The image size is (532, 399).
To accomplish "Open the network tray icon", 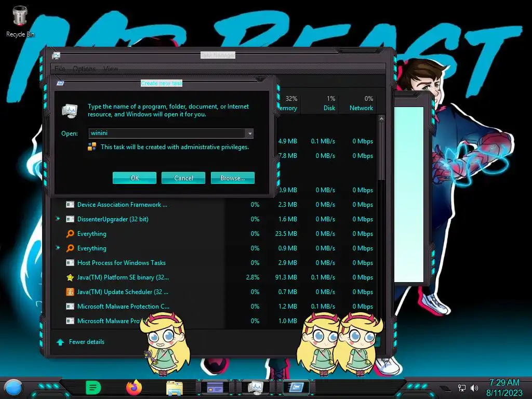I will point(462,388).
